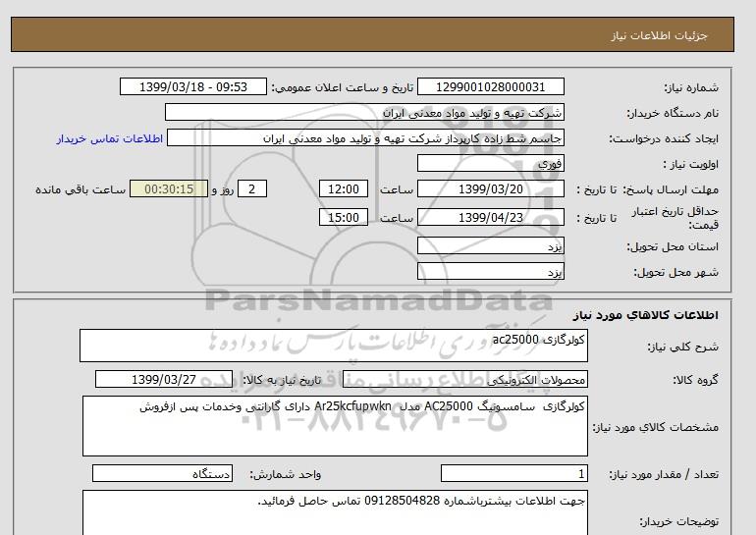Select the اطلاعات کالاهاي مورد نیاز section heading
The height and width of the screenshot is (535, 756).
pyautogui.click(x=646, y=315)
